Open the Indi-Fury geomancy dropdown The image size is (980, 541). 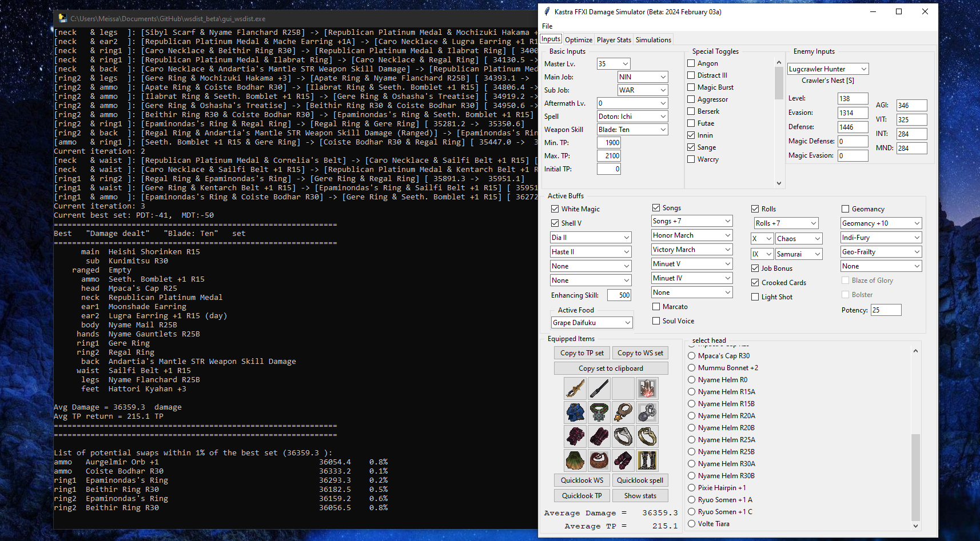(x=881, y=238)
